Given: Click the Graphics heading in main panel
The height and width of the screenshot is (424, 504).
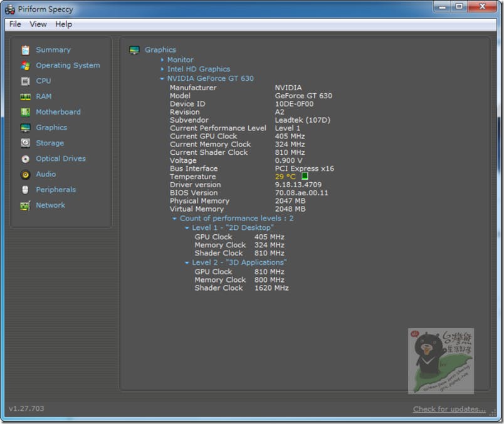Looking at the screenshot, I should [160, 49].
